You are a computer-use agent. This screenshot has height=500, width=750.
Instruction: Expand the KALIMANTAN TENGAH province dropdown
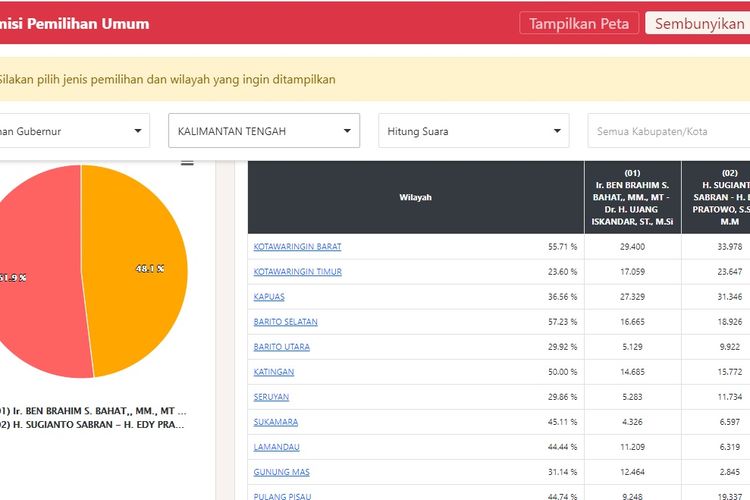[264, 131]
